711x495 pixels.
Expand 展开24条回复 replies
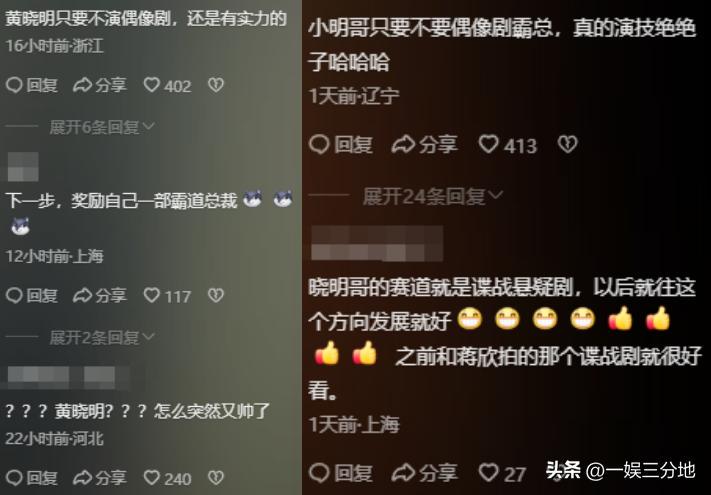point(433,197)
